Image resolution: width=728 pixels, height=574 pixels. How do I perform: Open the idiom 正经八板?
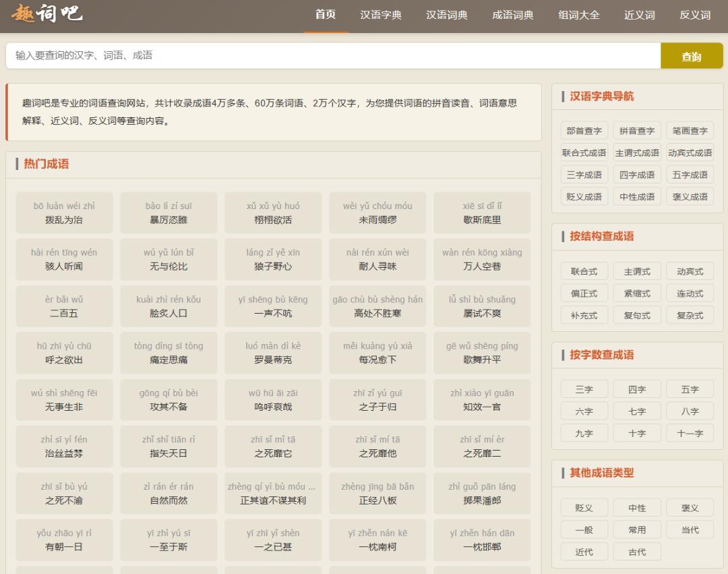coord(377,493)
